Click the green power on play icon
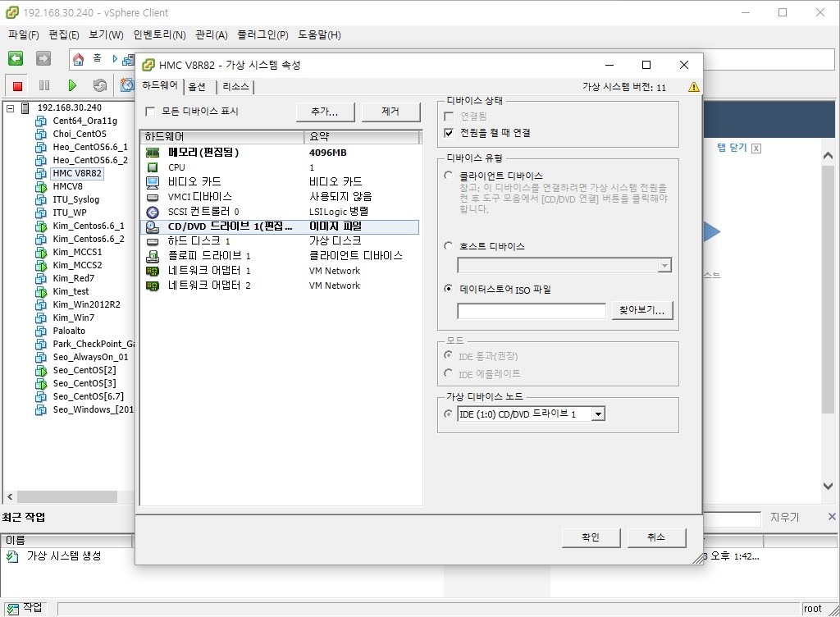The width and height of the screenshot is (840, 617). 72,85
